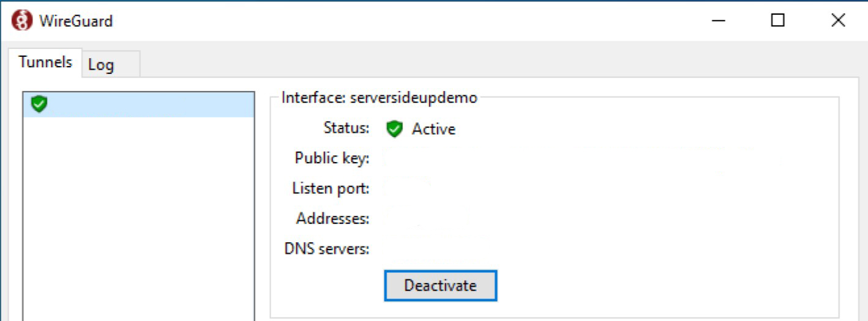Maximize the WireGuard window
Image resolution: width=868 pixels, height=321 pixels.
(777, 21)
